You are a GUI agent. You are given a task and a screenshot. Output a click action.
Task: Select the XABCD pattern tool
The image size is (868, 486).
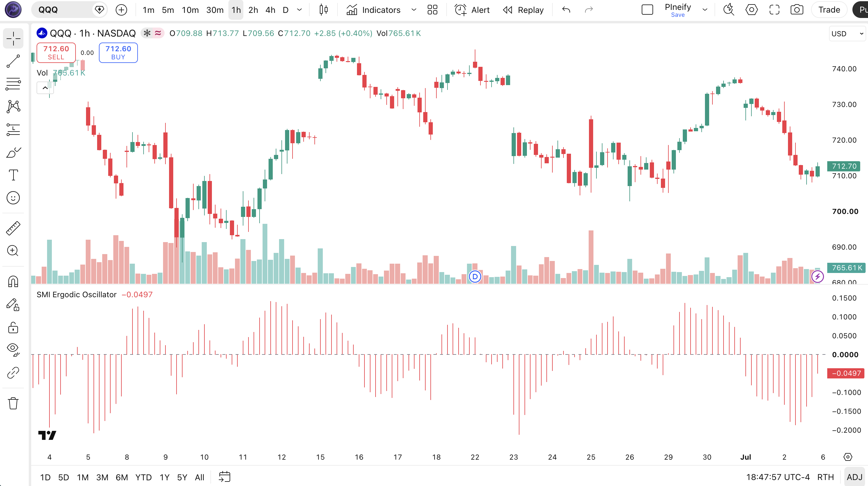coord(13,107)
